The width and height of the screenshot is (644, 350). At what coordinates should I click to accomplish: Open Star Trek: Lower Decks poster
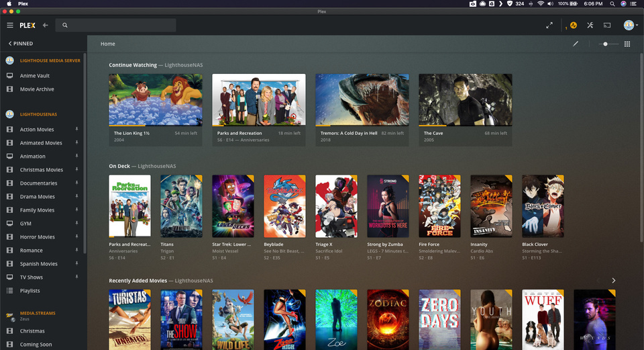(x=233, y=206)
